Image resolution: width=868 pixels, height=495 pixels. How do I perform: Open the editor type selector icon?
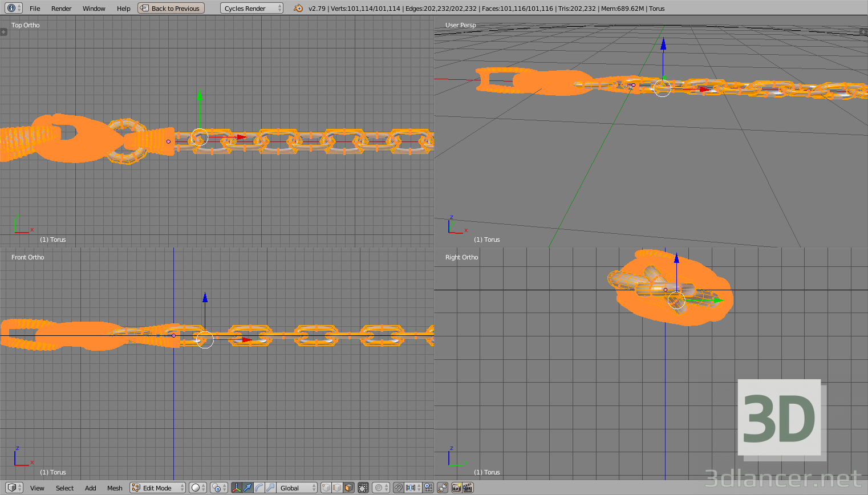13,488
